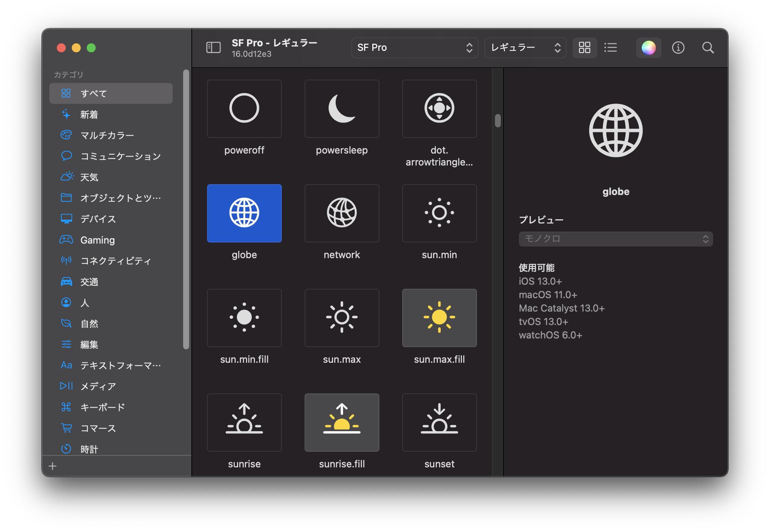Open the レギュラー weight dropdown
The height and width of the screenshot is (532, 770).
tap(525, 47)
